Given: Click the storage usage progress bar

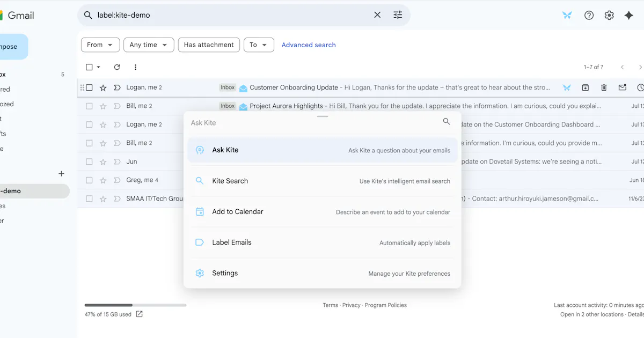Looking at the screenshot, I should (135, 305).
